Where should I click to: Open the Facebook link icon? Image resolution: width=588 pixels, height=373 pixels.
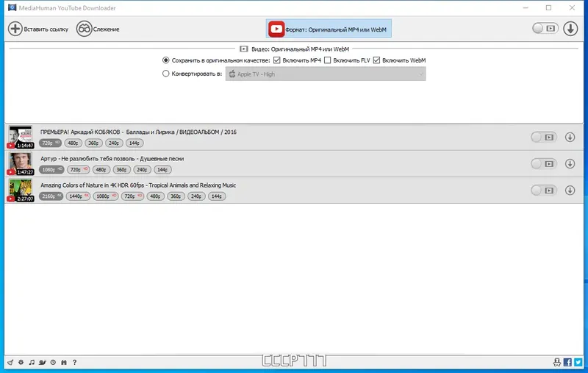[x=567, y=362]
